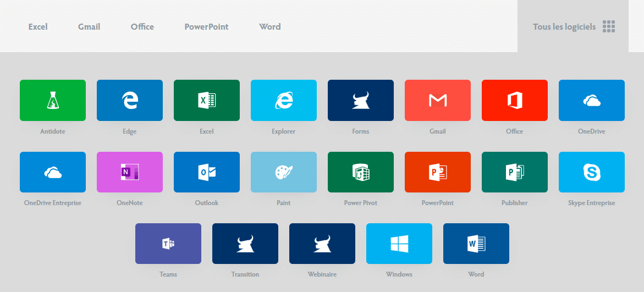This screenshot has width=644, height=292.
Task: Click the Forms caption text
Action: point(361,131)
